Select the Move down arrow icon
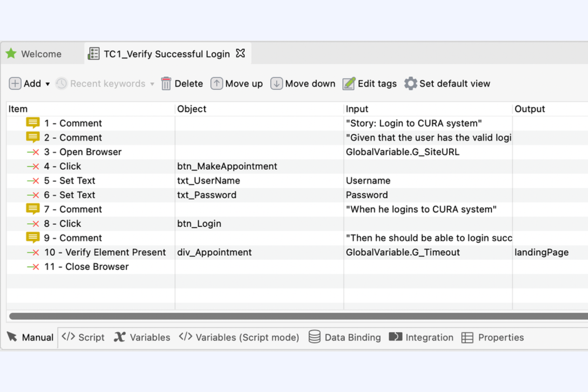This screenshot has width=588, height=392. pos(277,83)
